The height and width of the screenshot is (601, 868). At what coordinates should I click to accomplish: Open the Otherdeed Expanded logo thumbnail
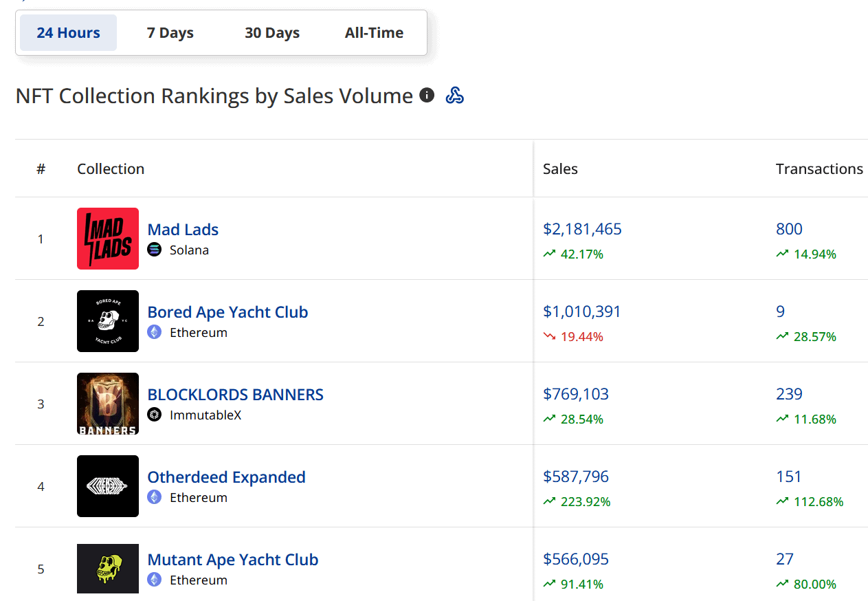pyautogui.click(x=108, y=486)
